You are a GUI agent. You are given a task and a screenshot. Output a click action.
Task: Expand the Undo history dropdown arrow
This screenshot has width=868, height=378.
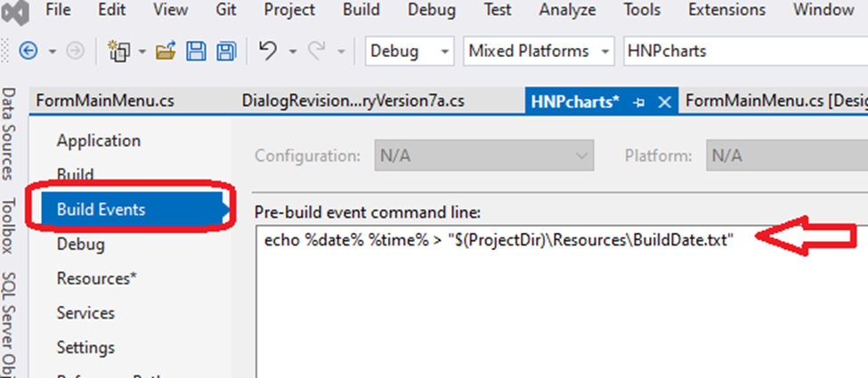(x=292, y=52)
